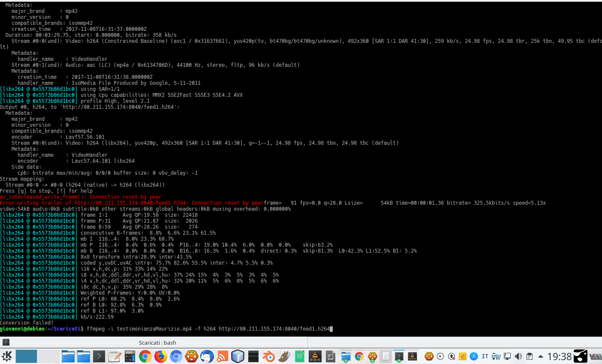
Task: Click the 'giovanni@debian' prompt text
Action: point(22,329)
